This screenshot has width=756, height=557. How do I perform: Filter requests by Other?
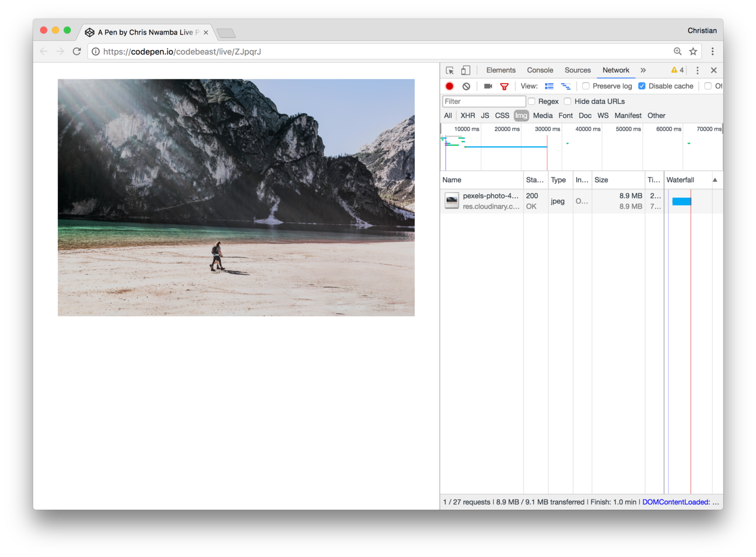pyautogui.click(x=656, y=116)
